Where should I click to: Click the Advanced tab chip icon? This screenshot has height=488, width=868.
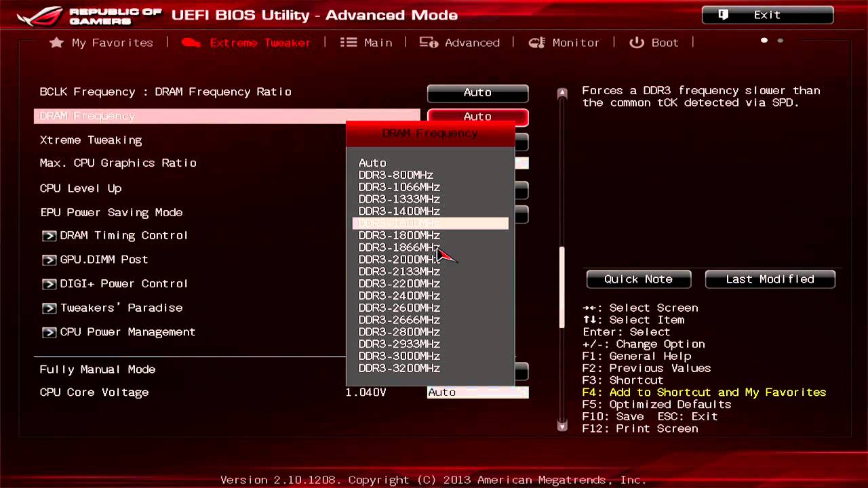pyautogui.click(x=429, y=43)
